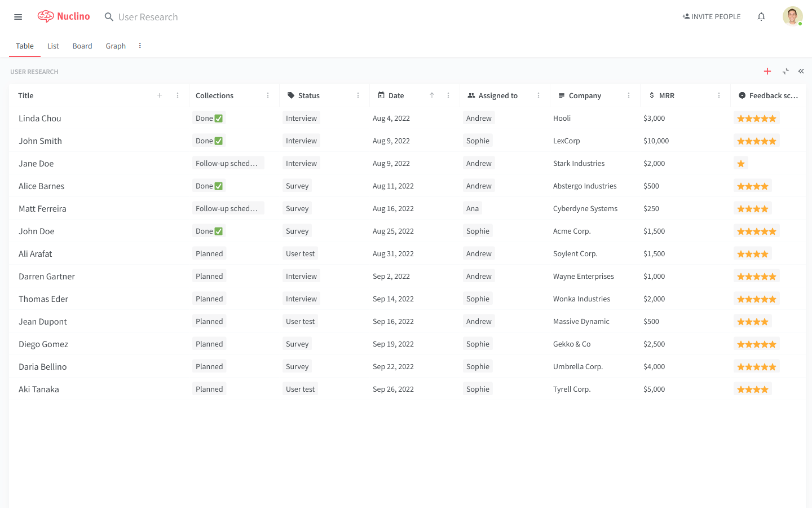
Task: Click User test status for Ali Arafat
Action: pos(300,254)
